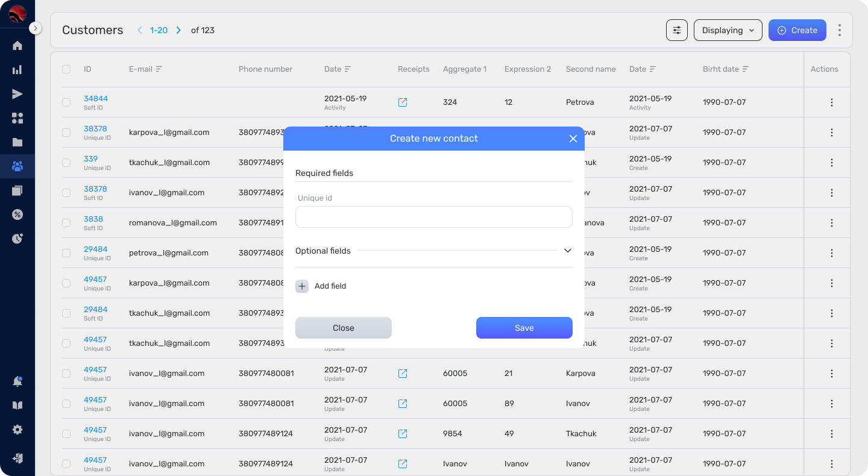Click the Second name column header

(x=591, y=69)
